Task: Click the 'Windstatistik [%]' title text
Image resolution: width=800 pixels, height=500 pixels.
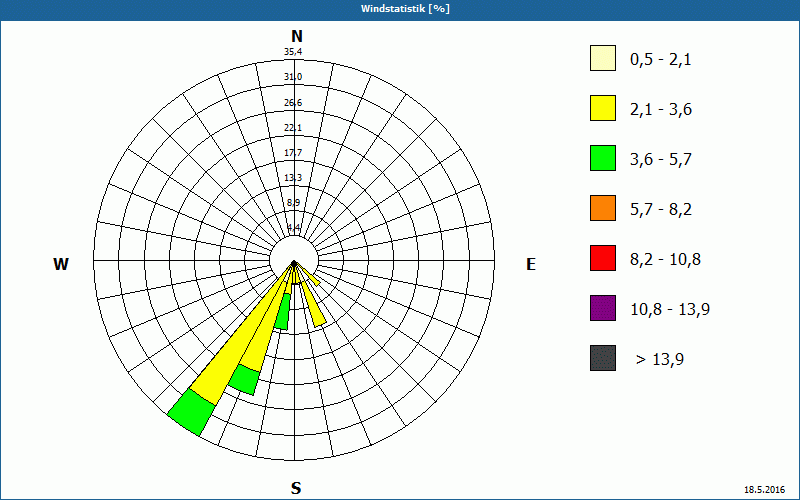Action: tap(405, 9)
